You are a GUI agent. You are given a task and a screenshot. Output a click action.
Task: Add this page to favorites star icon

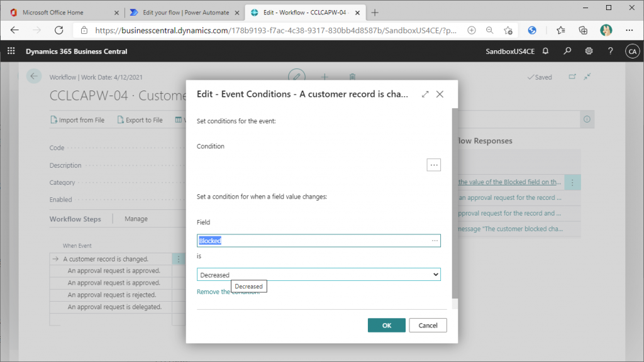(x=508, y=30)
